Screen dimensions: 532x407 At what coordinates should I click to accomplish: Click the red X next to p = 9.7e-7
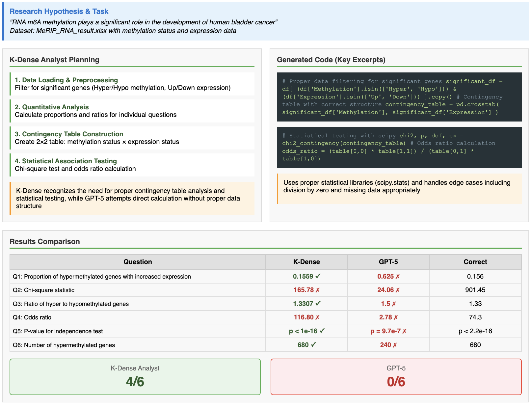tap(404, 331)
